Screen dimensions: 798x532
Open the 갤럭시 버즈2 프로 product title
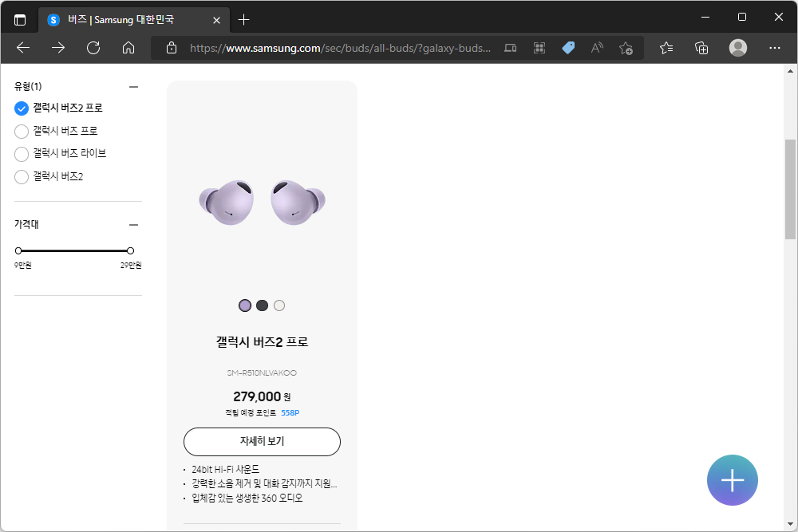pos(262,342)
